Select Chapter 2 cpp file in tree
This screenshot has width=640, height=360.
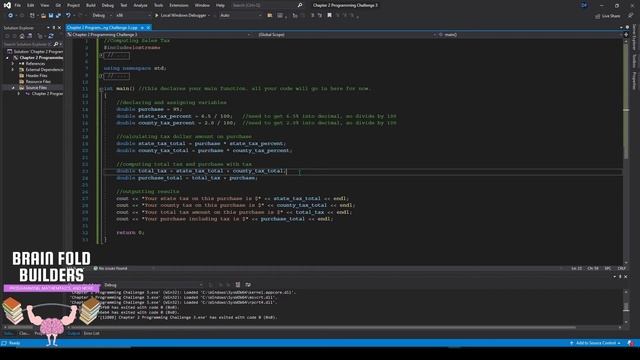click(47, 93)
